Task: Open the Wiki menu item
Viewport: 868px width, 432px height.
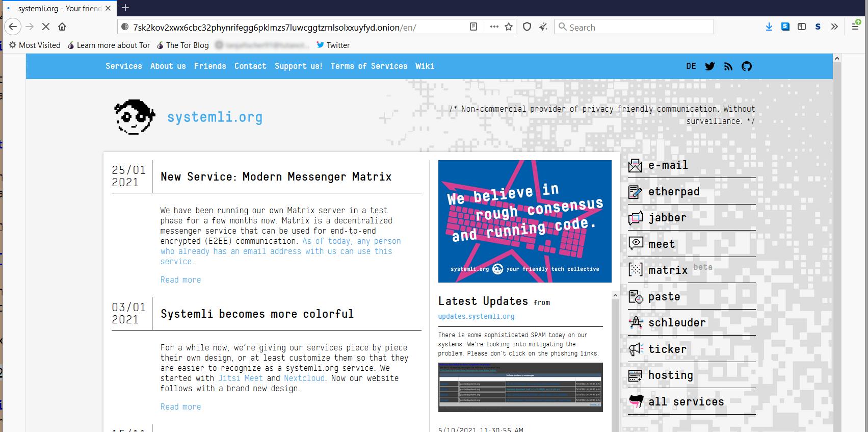Action: [x=425, y=66]
